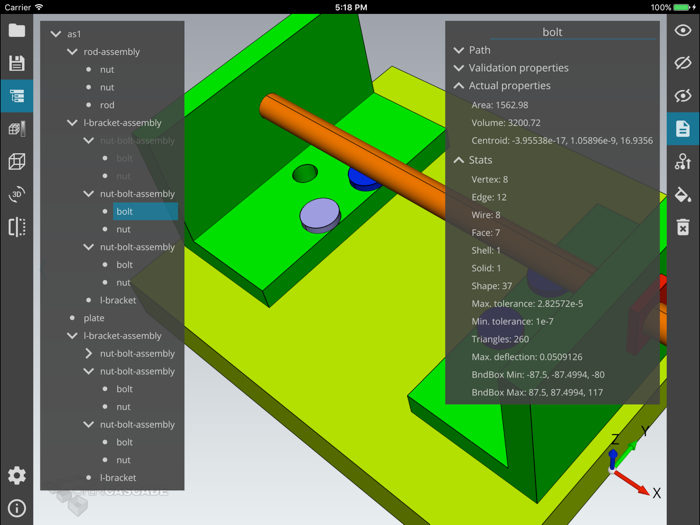Click the Face: 7 stat
700x525 pixels.
(x=486, y=233)
